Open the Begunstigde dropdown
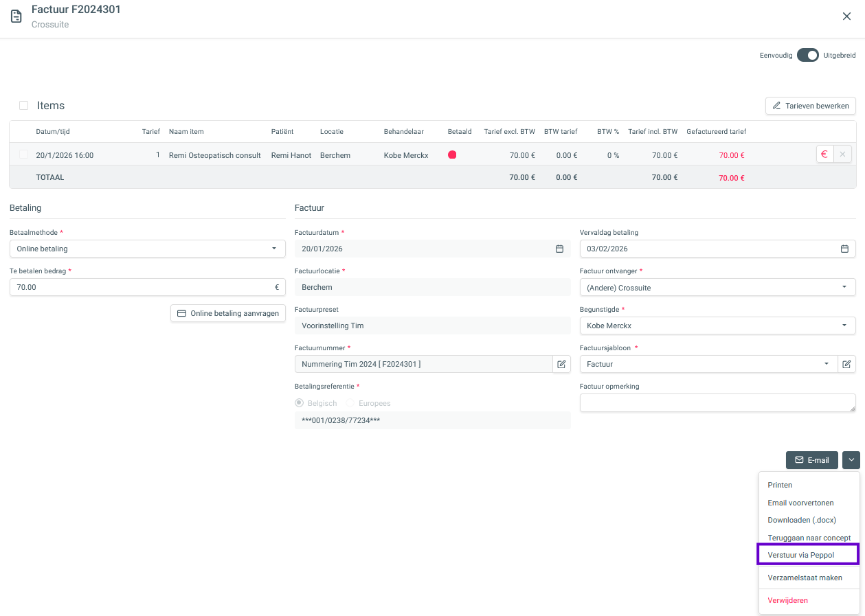 pos(717,326)
